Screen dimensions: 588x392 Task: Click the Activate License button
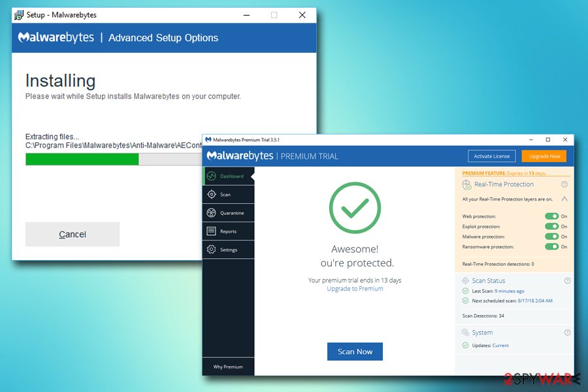pos(491,156)
